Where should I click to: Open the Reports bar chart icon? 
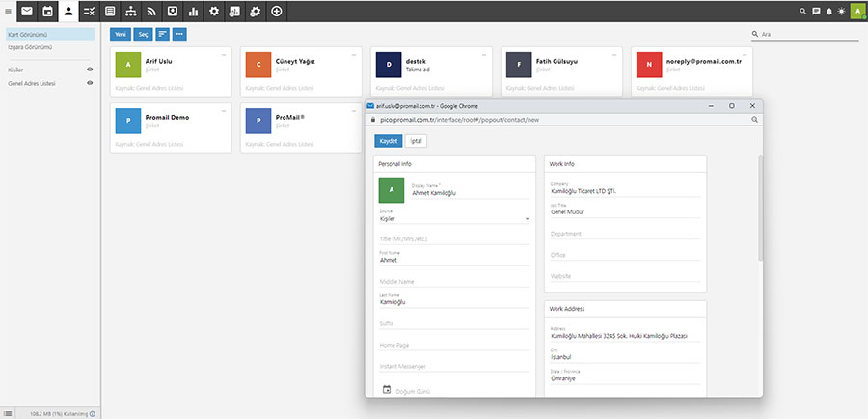tap(193, 11)
